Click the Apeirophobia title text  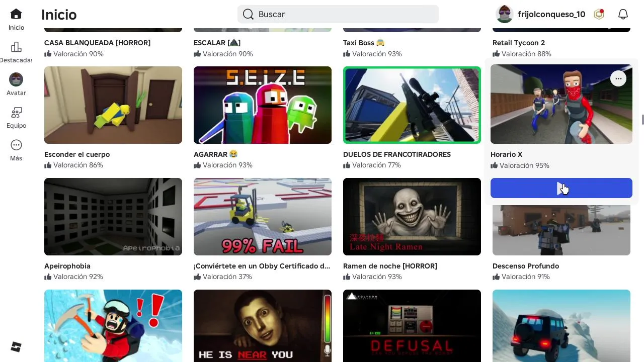tap(67, 266)
